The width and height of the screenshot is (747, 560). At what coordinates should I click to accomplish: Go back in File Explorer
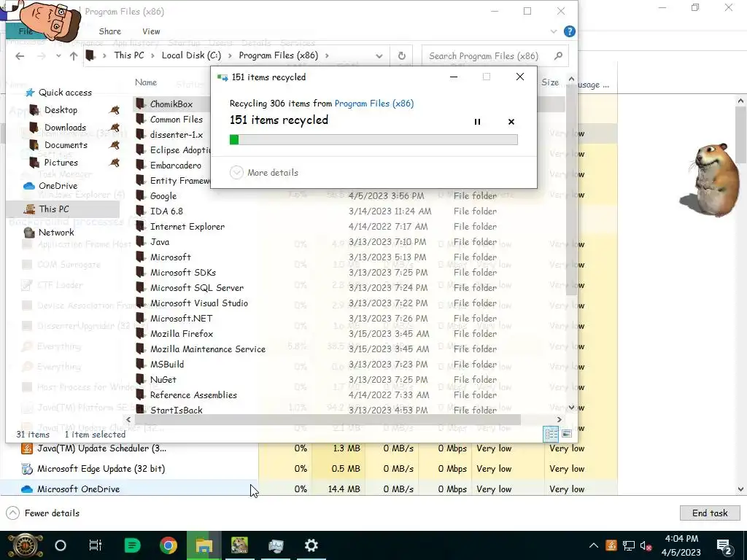click(20, 56)
